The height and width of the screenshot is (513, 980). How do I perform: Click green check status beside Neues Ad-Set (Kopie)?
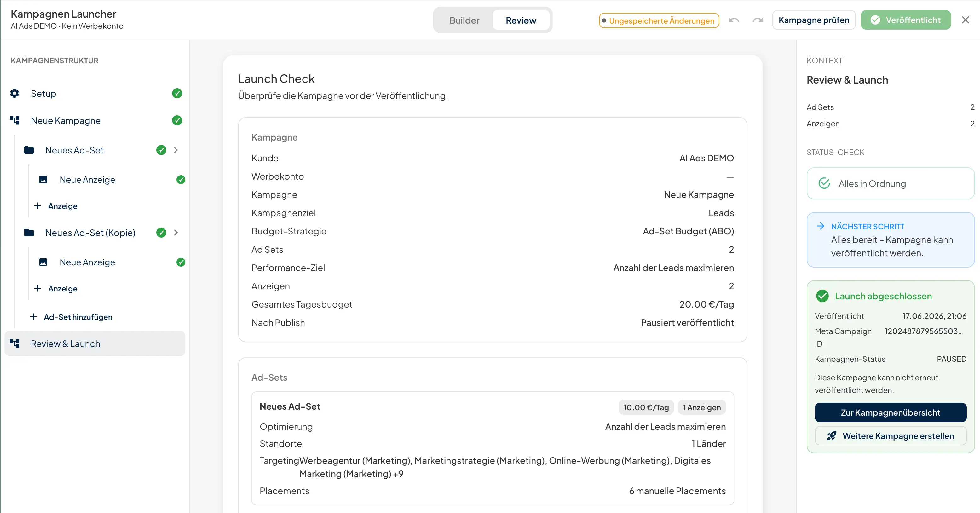(161, 233)
